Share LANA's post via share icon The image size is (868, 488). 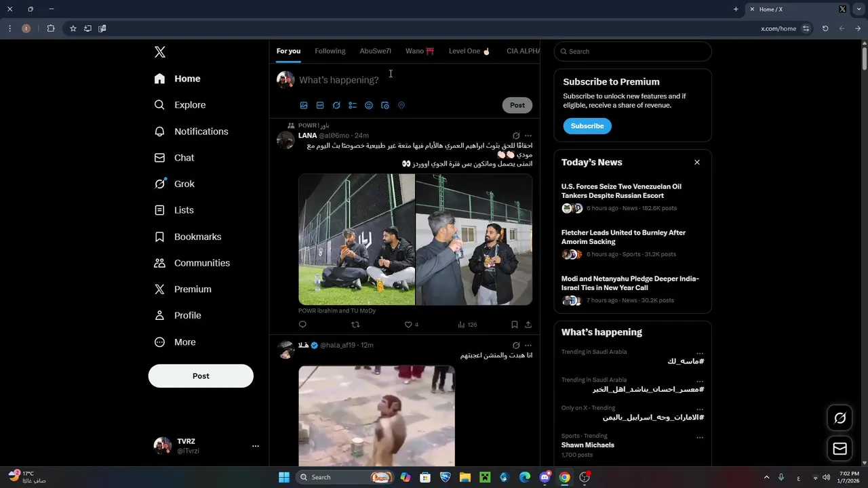pos(528,325)
